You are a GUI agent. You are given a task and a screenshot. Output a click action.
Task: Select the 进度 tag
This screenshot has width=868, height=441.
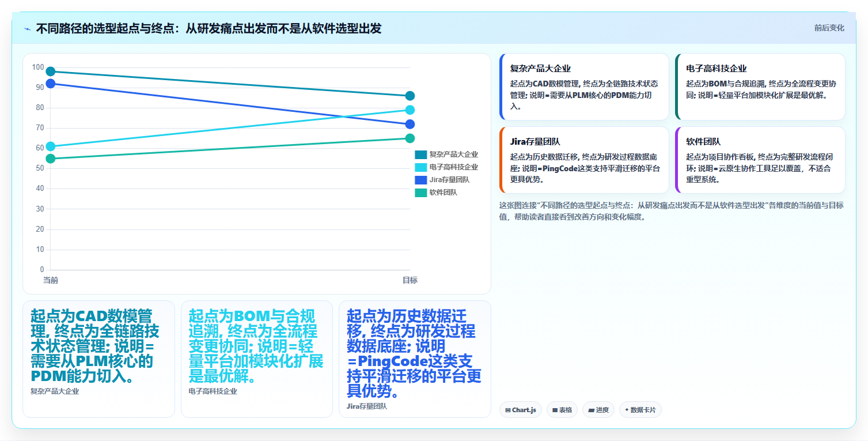click(598, 410)
